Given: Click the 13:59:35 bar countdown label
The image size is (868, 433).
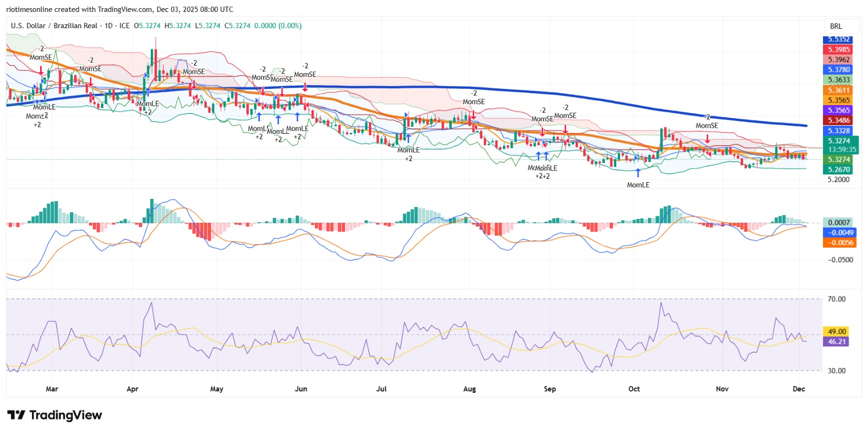Looking at the screenshot, I should point(842,150).
